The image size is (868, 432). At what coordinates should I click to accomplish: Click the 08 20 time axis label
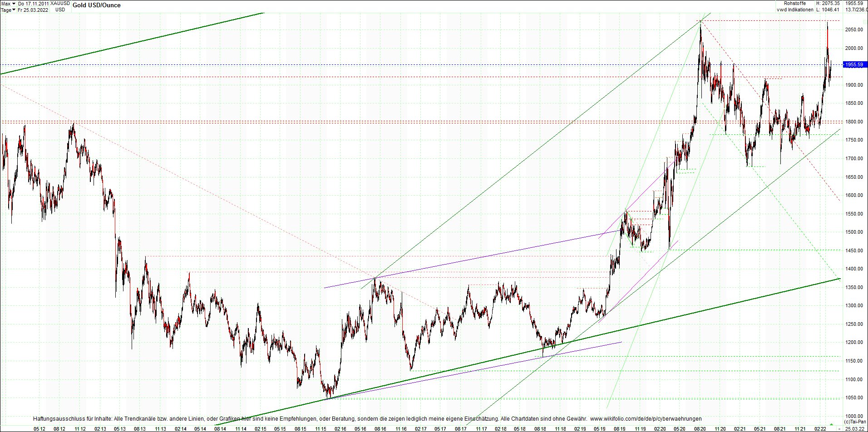[x=700, y=429]
